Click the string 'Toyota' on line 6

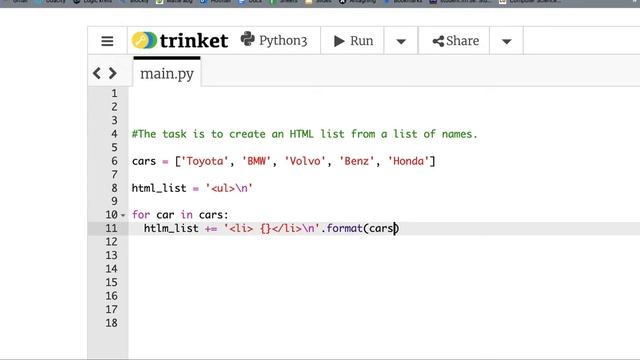205,161
